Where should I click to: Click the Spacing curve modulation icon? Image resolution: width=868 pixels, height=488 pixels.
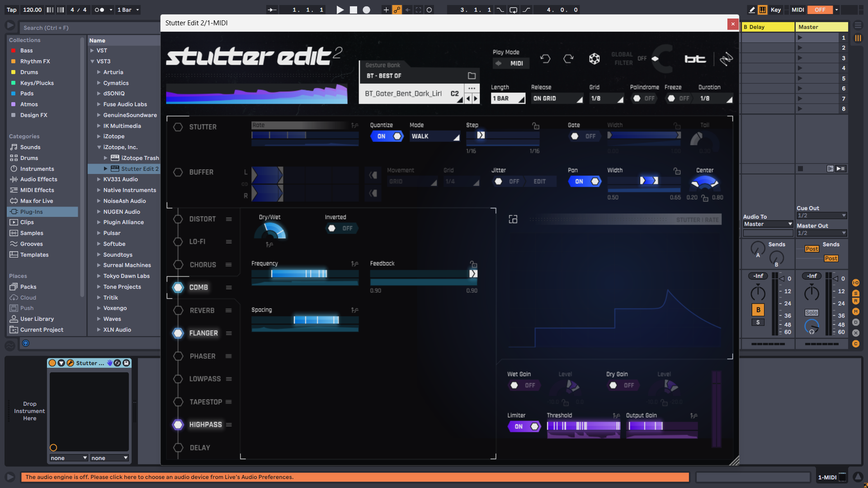[355, 310]
